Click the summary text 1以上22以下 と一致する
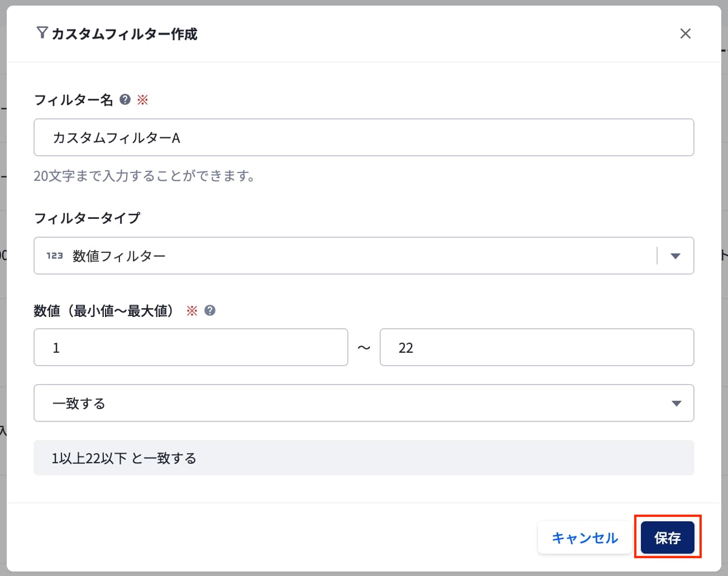 pos(124,458)
